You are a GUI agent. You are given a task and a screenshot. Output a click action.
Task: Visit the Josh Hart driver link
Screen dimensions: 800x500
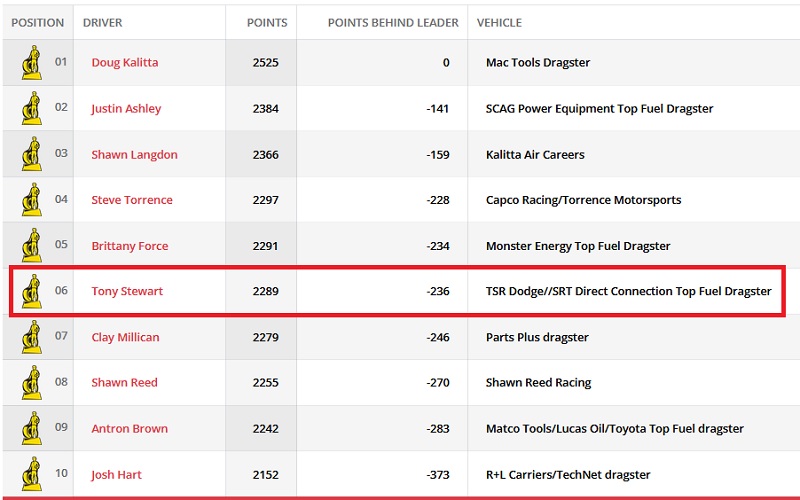tap(116, 474)
